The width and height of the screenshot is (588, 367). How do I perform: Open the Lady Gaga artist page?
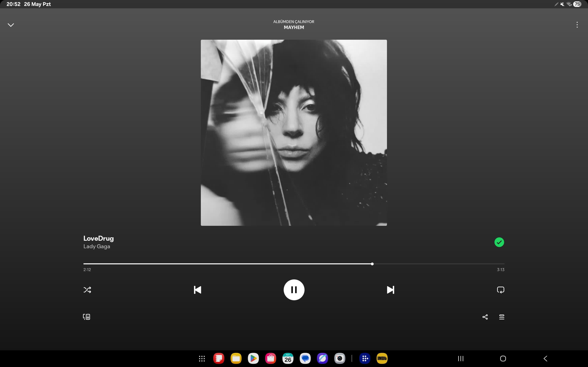tap(97, 246)
